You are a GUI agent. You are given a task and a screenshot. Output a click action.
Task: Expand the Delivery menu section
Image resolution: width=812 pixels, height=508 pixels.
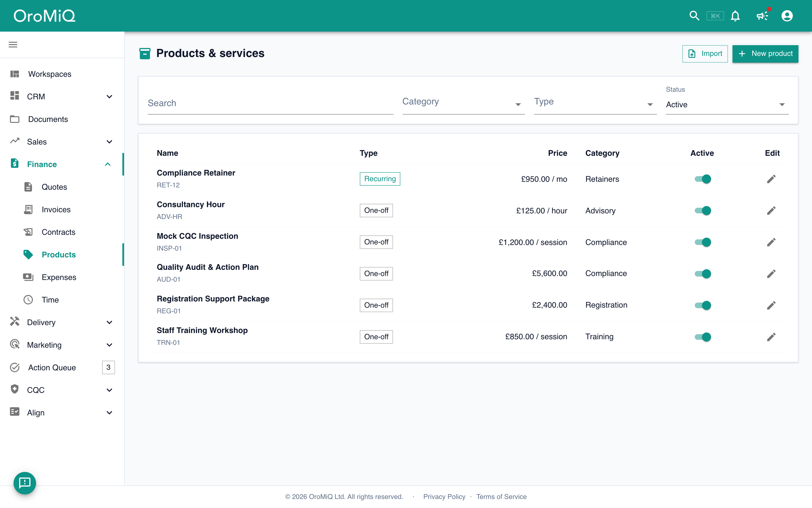(62, 322)
